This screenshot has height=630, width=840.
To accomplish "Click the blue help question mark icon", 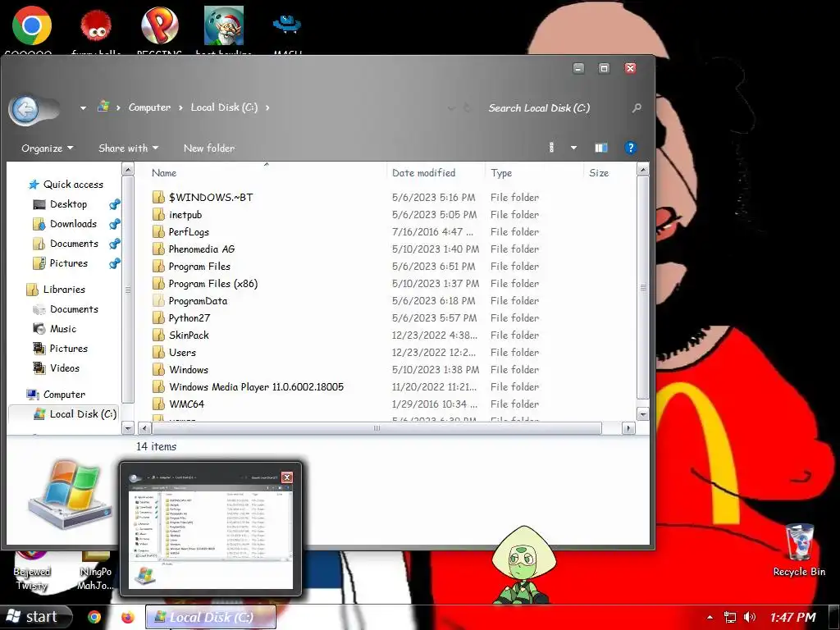I will click(631, 148).
